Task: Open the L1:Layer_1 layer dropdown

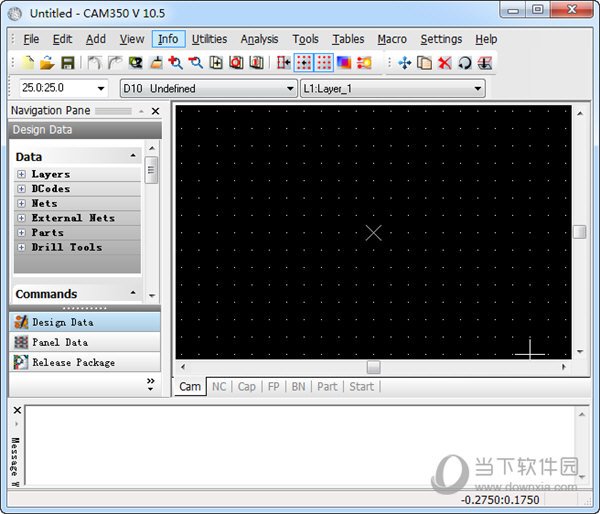Action: 478,89
